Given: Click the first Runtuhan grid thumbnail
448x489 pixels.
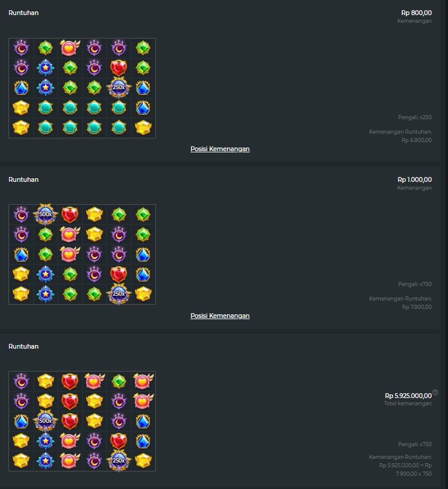Looking at the screenshot, I should pyautogui.click(x=82, y=88).
